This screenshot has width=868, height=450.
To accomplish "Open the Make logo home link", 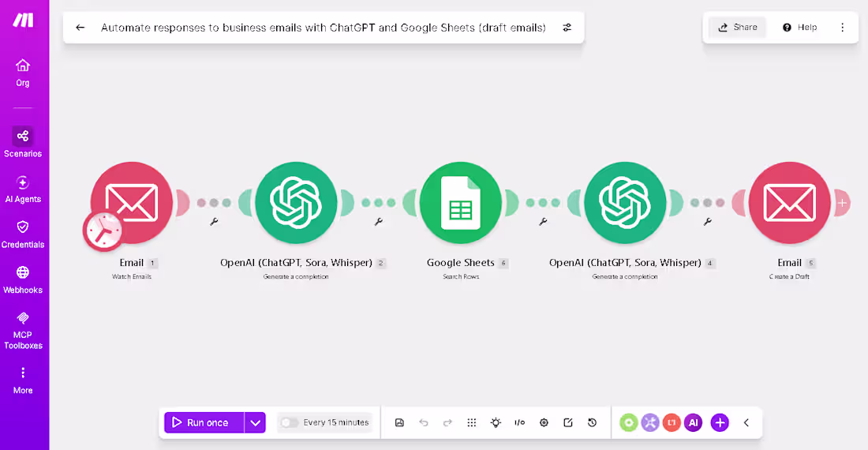I will pos(23,21).
